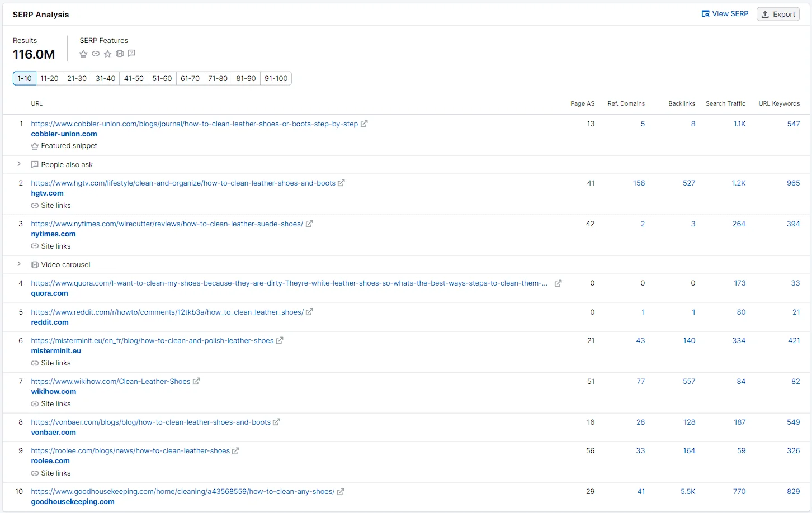This screenshot has width=812, height=513.
Task: Click the Export button
Action: (778, 14)
